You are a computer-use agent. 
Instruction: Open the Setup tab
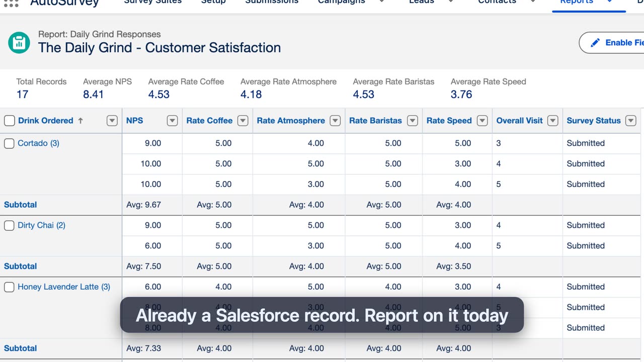point(213,2)
